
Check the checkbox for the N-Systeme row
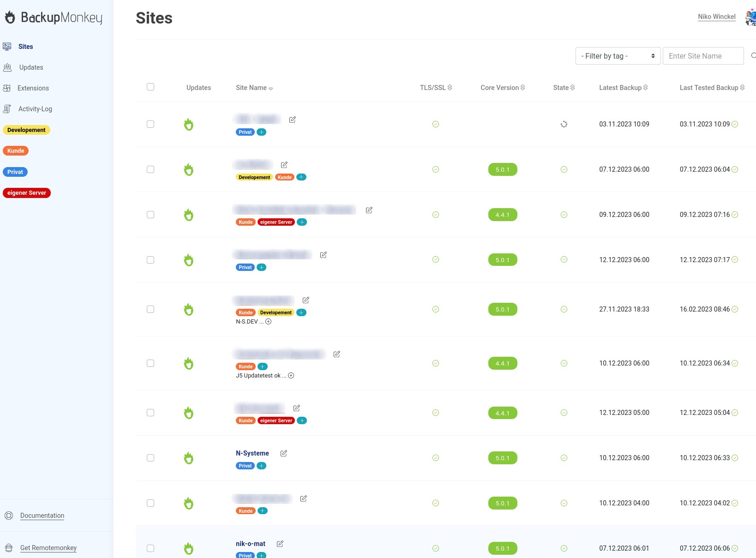tap(150, 458)
